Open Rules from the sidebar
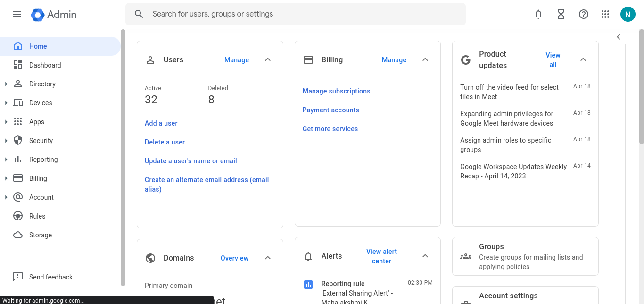The height and width of the screenshot is (304, 644). [60, 216]
